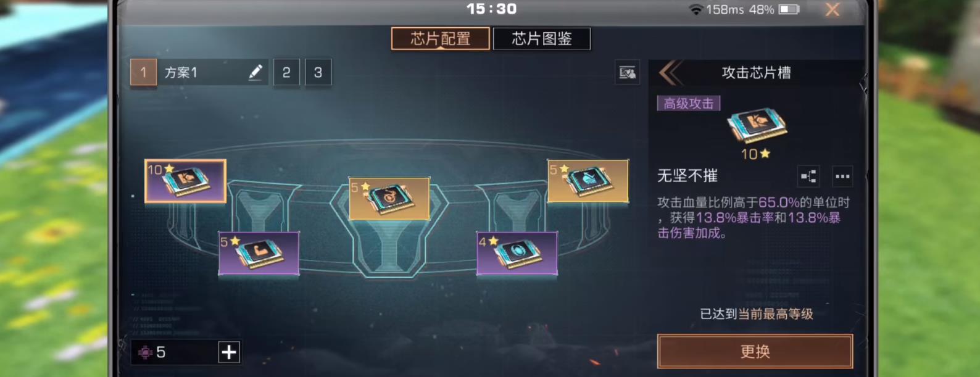The image size is (980, 377).
Task: Select the upper-right 5-star gold chip
Action: pyautogui.click(x=588, y=181)
